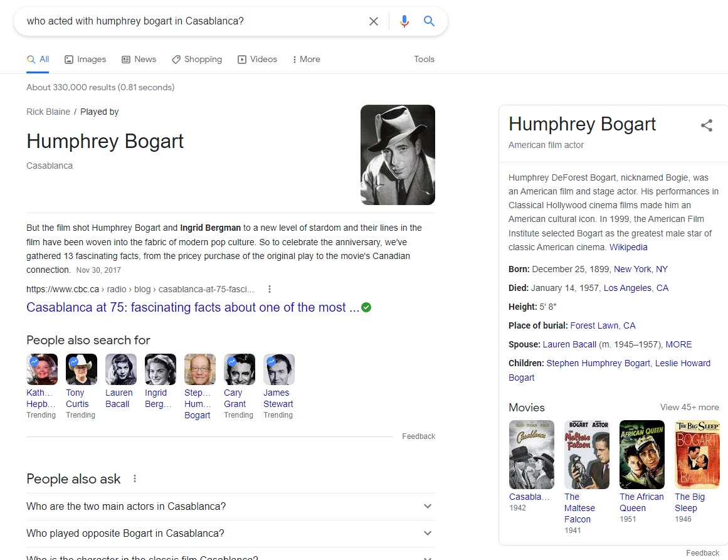
Task: Click the 'American film actor' subtitle
Action: (x=546, y=145)
